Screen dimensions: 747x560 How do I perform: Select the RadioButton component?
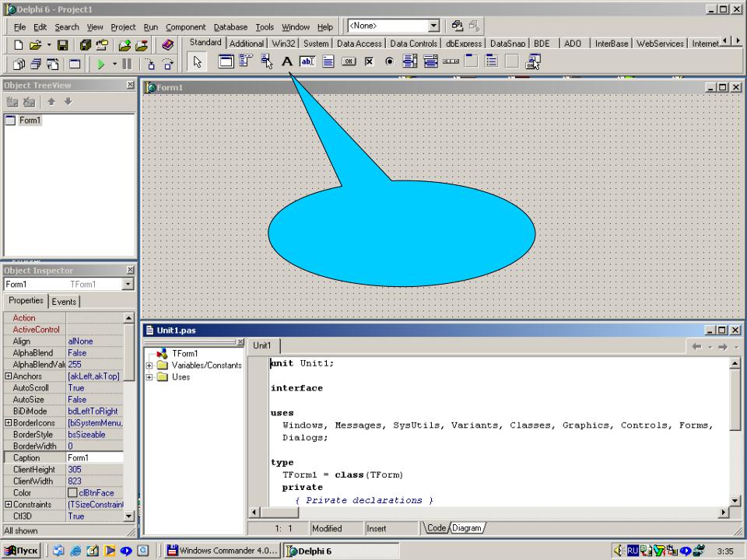[389, 61]
